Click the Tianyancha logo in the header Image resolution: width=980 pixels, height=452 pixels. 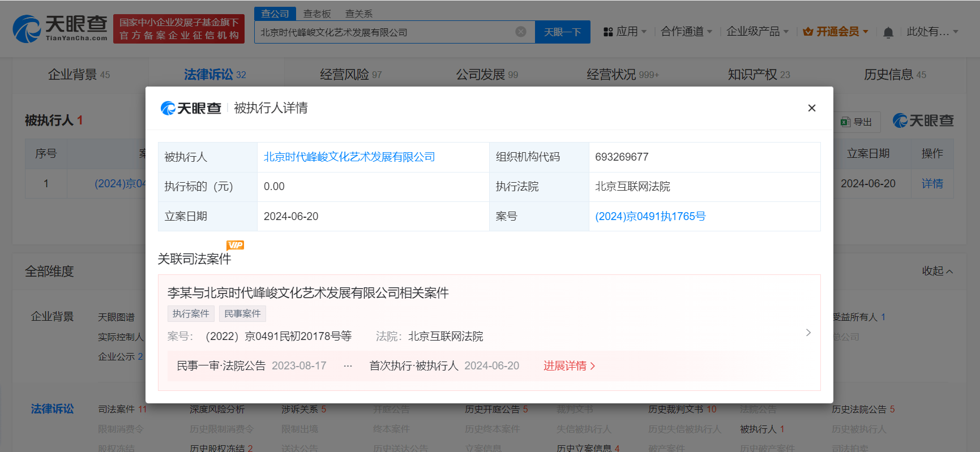[x=60, y=28]
